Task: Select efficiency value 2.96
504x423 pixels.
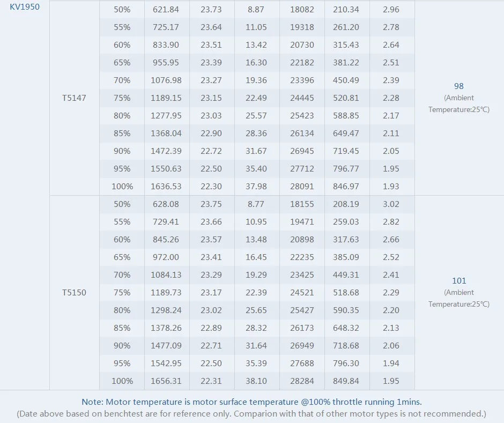Action: [391, 10]
